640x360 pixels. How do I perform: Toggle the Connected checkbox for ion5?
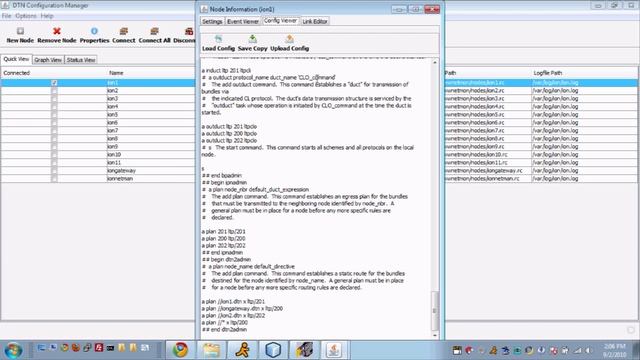[x=54, y=115]
